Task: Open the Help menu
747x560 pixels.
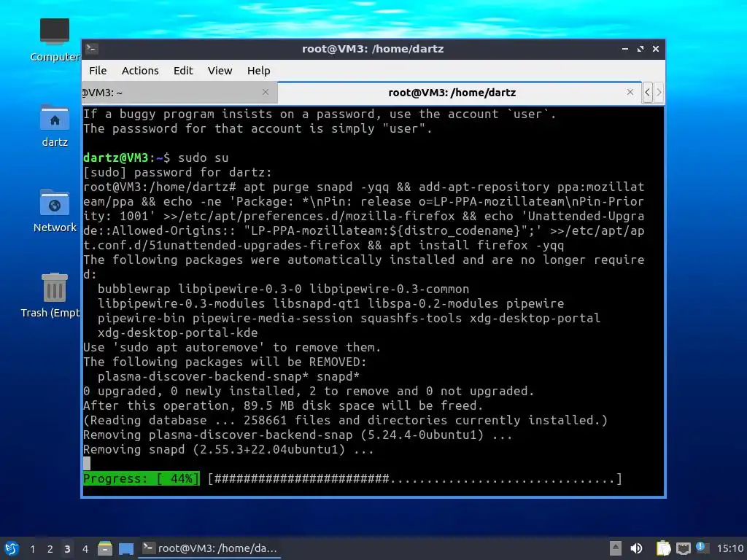Action: [x=259, y=71]
